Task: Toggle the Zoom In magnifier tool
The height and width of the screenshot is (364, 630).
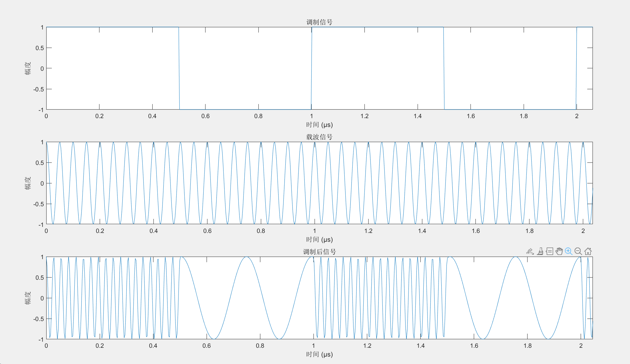Action: tap(569, 251)
